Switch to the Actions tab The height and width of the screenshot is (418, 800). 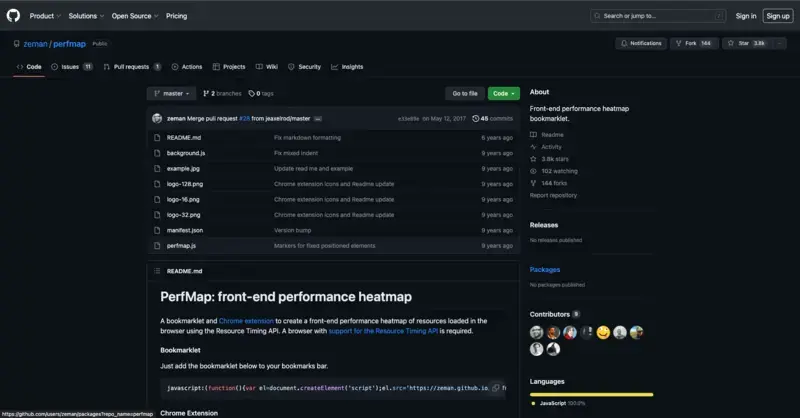[x=187, y=67]
